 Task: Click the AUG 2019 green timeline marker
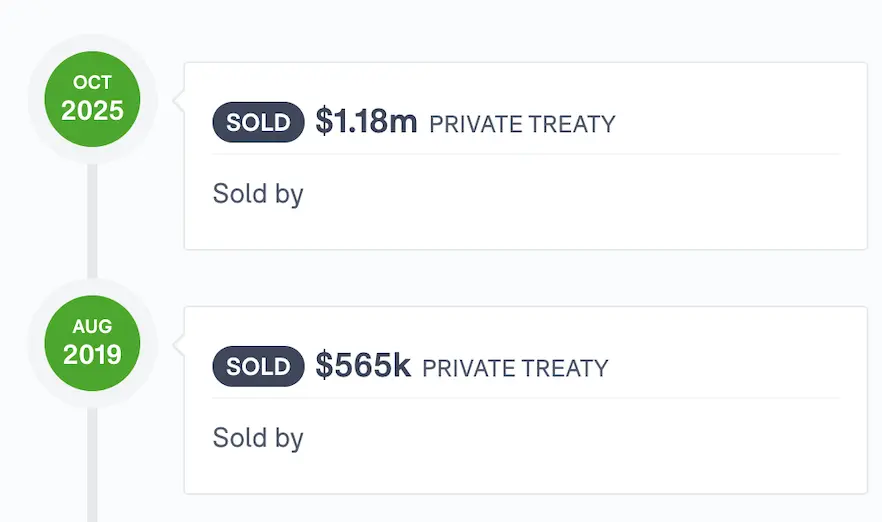tap(92, 343)
